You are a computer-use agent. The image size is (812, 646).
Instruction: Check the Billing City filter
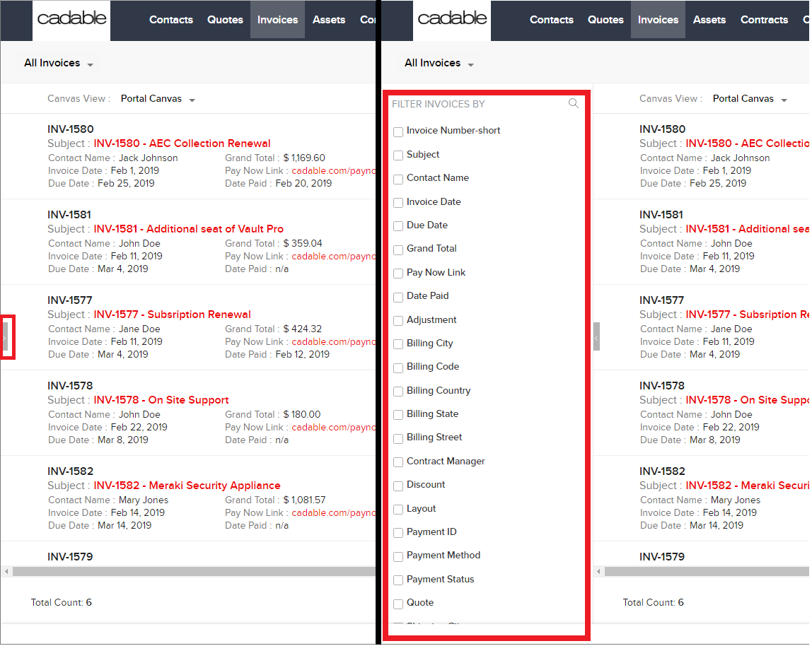coord(398,344)
